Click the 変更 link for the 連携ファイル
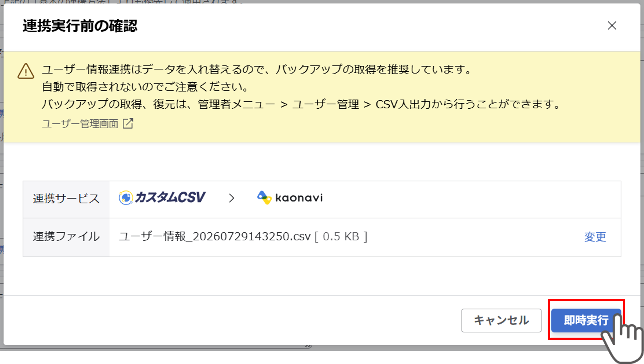 pyautogui.click(x=595, y=237)
